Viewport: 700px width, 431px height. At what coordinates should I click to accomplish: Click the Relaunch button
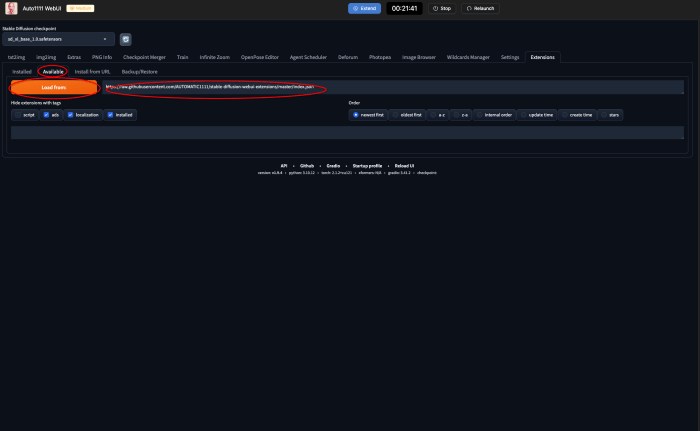point(480,8)
